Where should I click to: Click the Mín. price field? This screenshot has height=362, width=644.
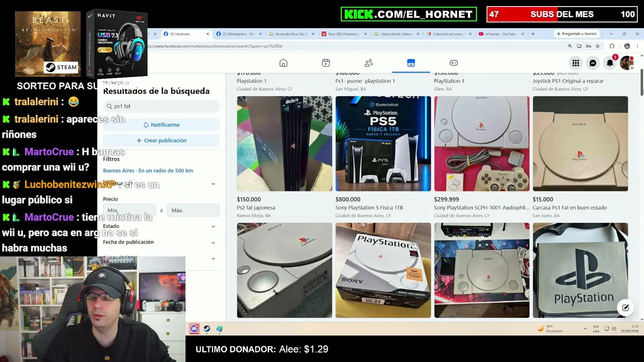tap(129, 210)
